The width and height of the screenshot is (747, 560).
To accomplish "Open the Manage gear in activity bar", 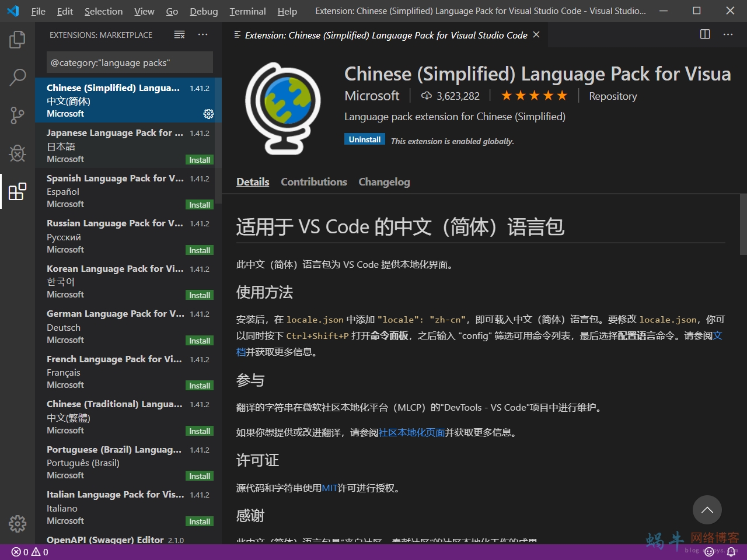I will (x=18, y=523).
